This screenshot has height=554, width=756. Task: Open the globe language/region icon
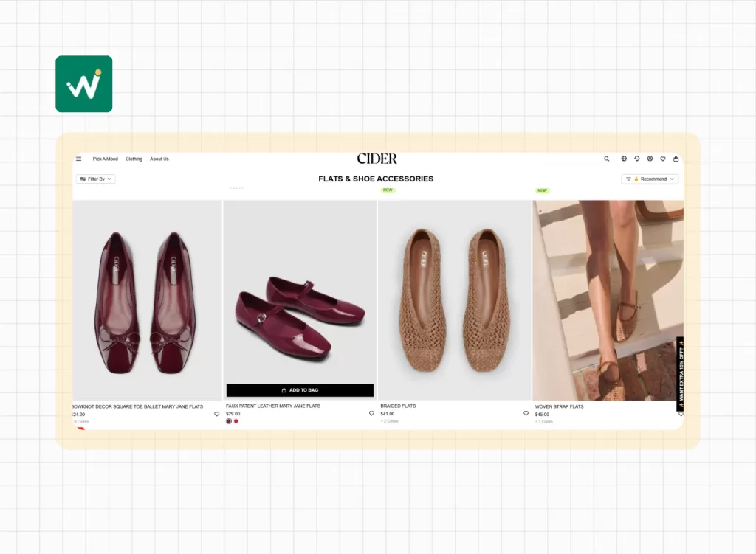(x=624, y=159)
